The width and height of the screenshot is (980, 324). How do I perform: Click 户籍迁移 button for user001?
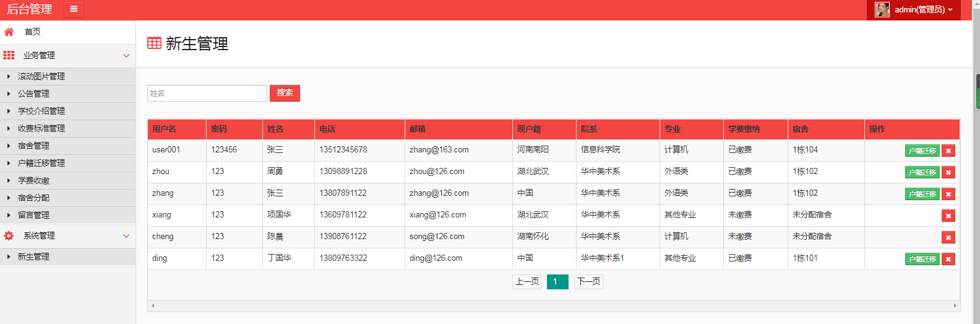(922, 151)
